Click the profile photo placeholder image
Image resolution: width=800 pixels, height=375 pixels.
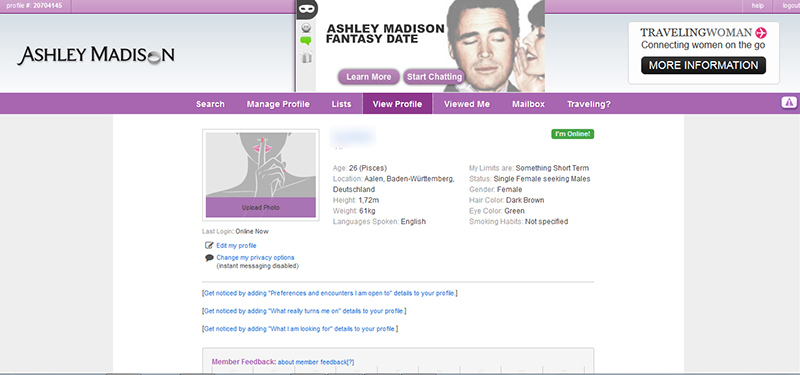(x=261, y=165)
